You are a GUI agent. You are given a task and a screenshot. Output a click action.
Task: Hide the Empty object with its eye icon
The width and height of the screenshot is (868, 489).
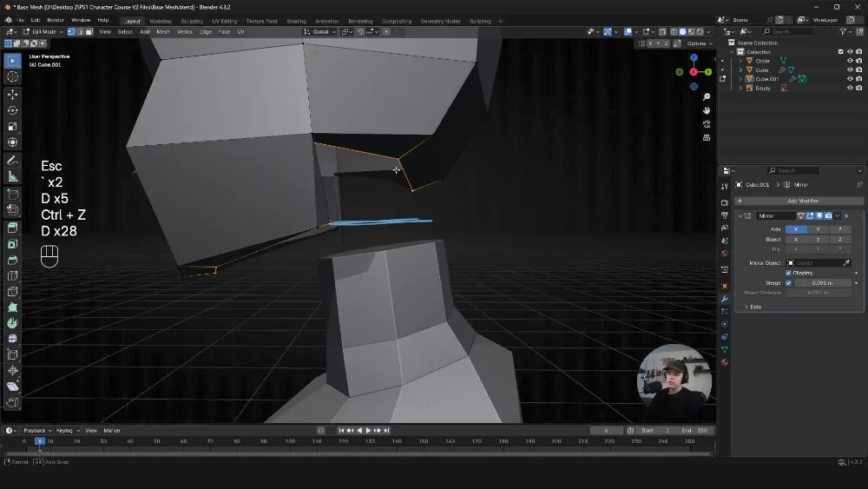pyautogui.click(x=850, y=88)
